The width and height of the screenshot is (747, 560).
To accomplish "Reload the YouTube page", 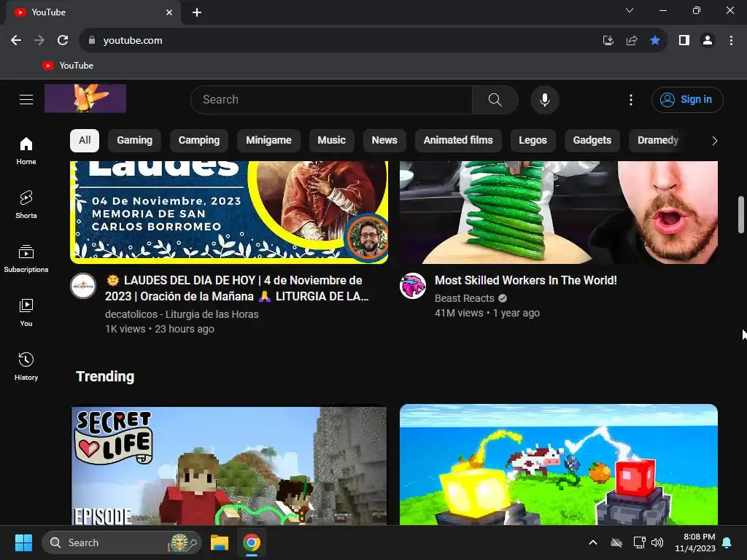I will click(x=63, y=41).
